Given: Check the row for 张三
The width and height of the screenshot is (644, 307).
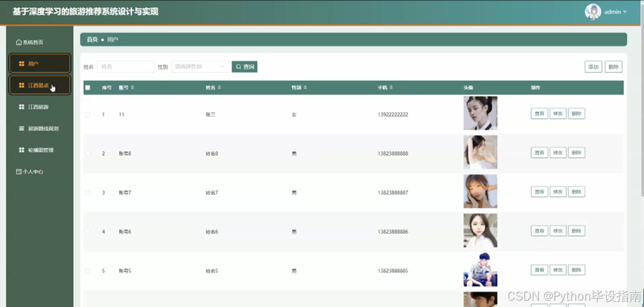Looking at the screenshot, I should pos(87,115).
